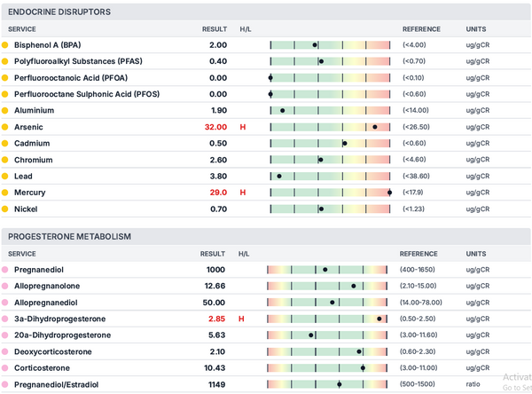This screenshot has width=532, height=394.
Task: Click the Allopregnanediol reference range (14.00-78.00)
Action: (427, 303)
